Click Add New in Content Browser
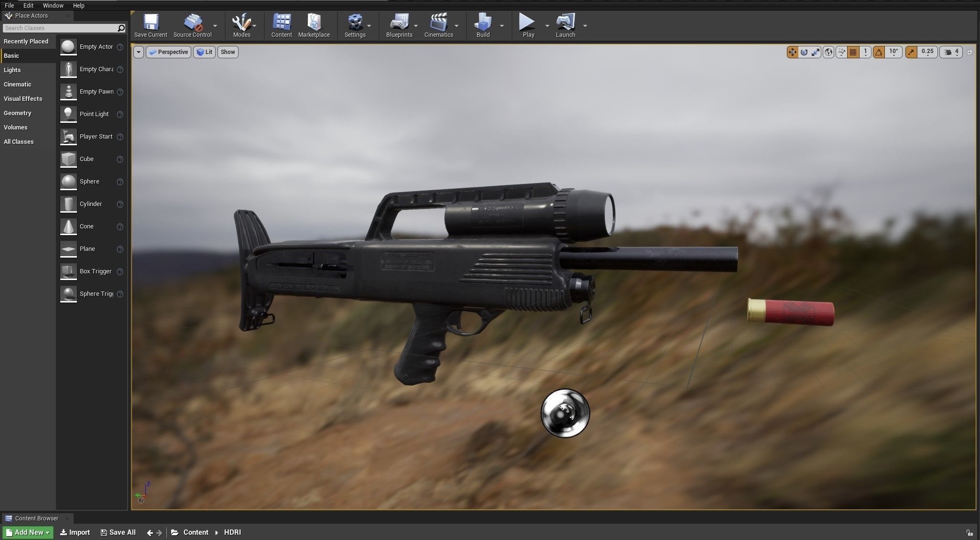Image resolution: width=980 pixels, height=540 pixels. pos(28,532)
